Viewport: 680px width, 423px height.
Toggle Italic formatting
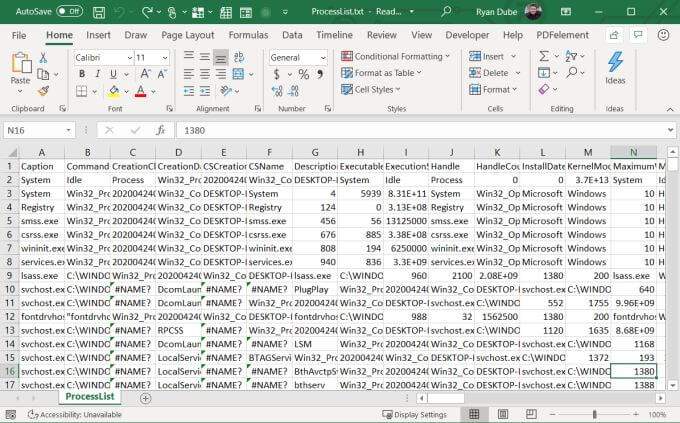click(x=97, y=74)
